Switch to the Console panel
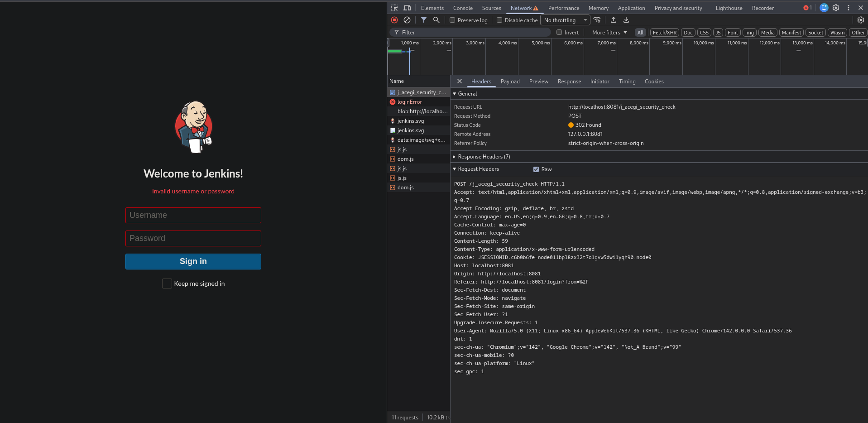868x423 pixels. tap(463, 8)
